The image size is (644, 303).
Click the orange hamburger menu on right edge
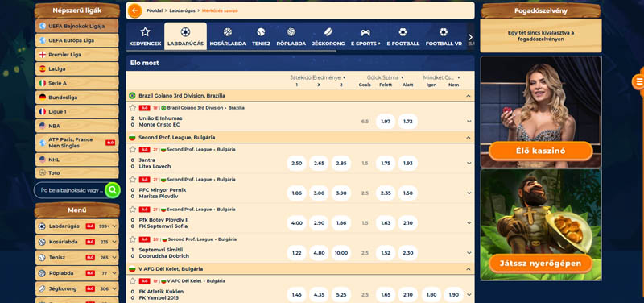click(x=638, y=81)
